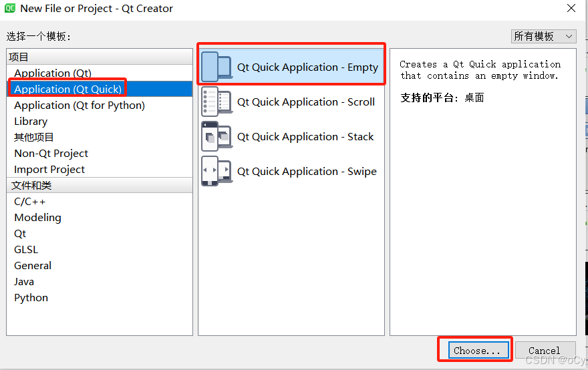Select the 其他项目 category

pos(100,137)
